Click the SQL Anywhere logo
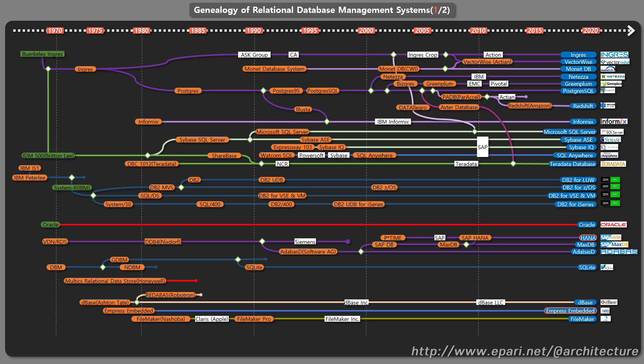The width and height of the screenshot is (644, 364). point(610,155)
